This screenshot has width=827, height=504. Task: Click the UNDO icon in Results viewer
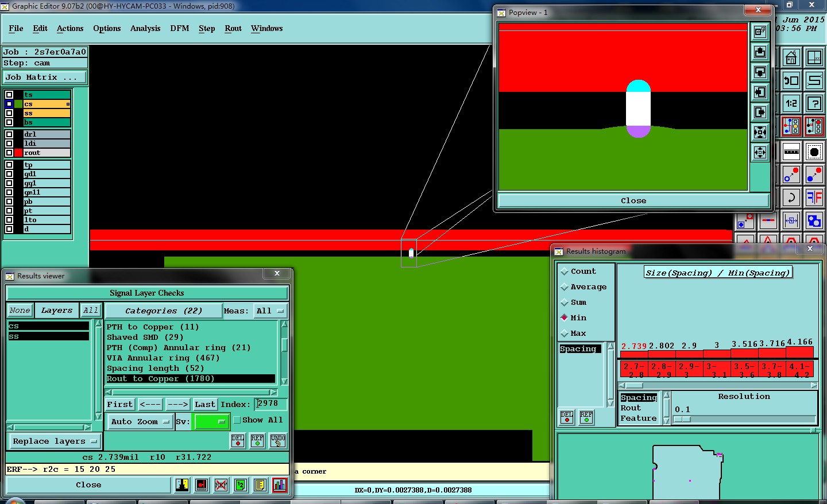[278, 441]
